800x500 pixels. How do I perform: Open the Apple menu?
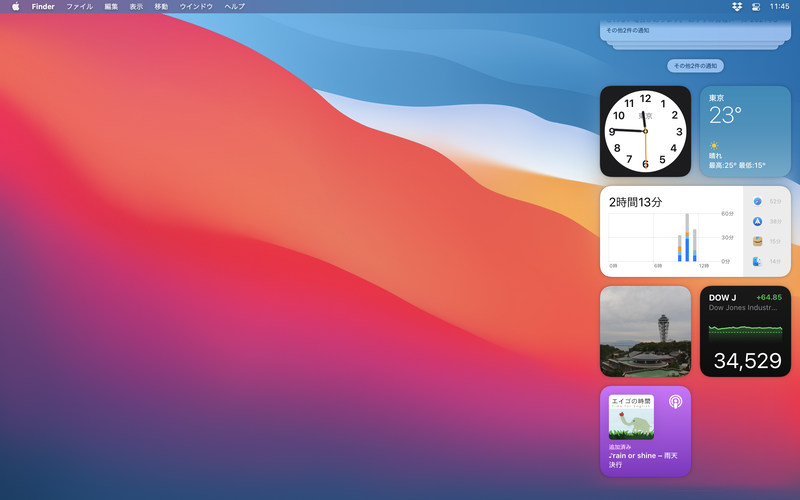click(x=15, y=7)
